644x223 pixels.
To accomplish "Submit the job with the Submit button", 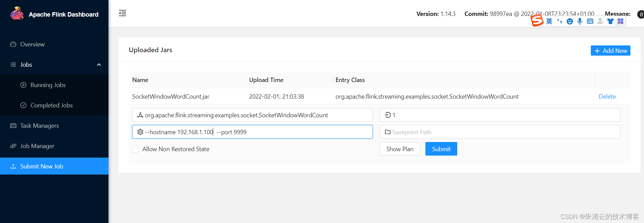I will tap(441, 149).
